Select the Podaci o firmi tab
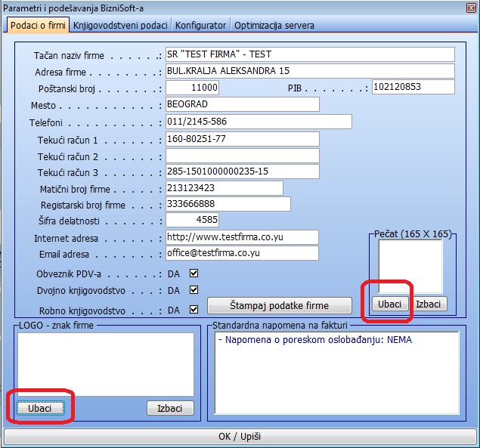The height and width of the screenshot is (448, 480). [38, 25]
